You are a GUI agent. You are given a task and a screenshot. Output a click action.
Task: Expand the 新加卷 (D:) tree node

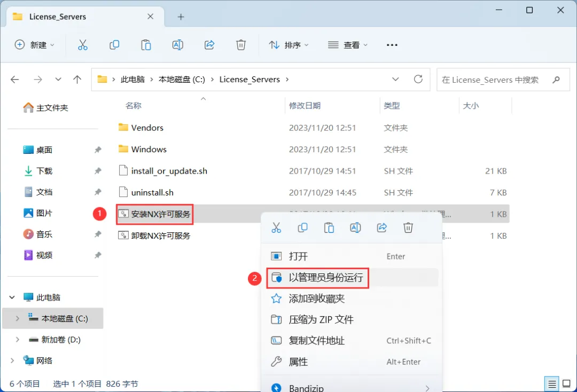17,340
